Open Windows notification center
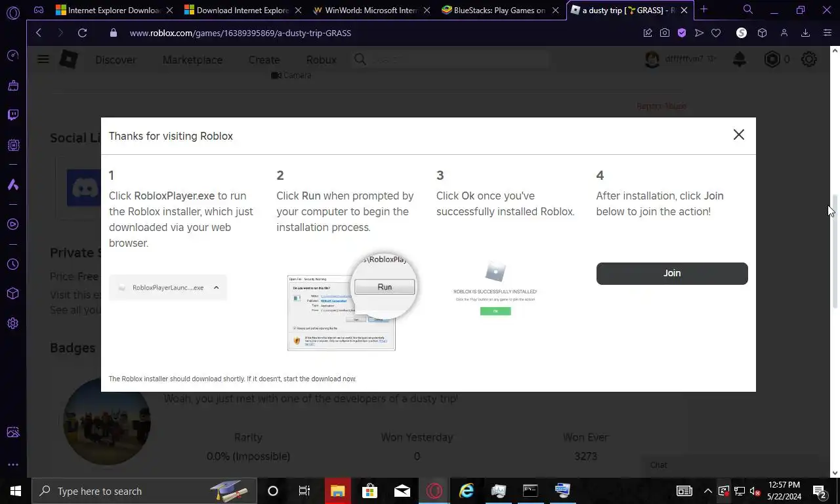The image size is (840, 504). 819,491
